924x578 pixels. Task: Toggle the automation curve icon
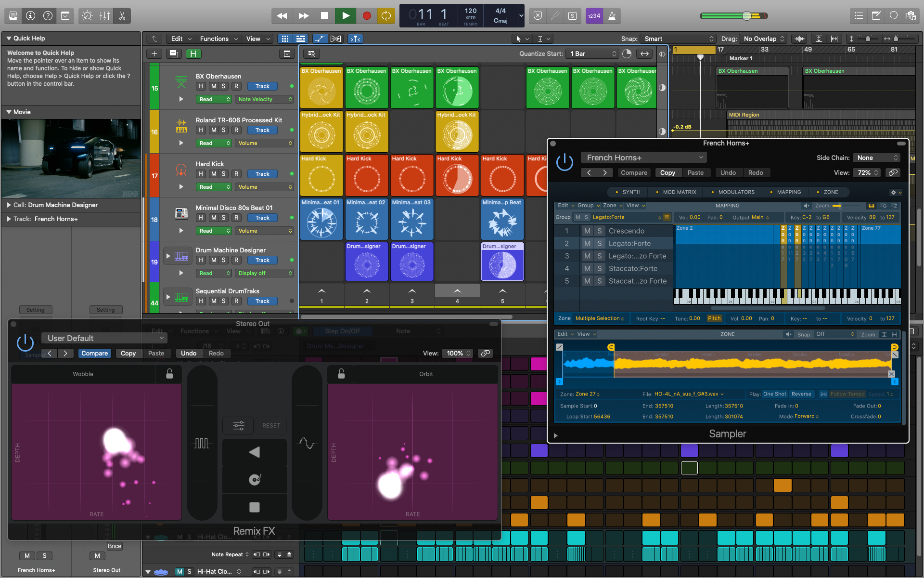(320, 39)
